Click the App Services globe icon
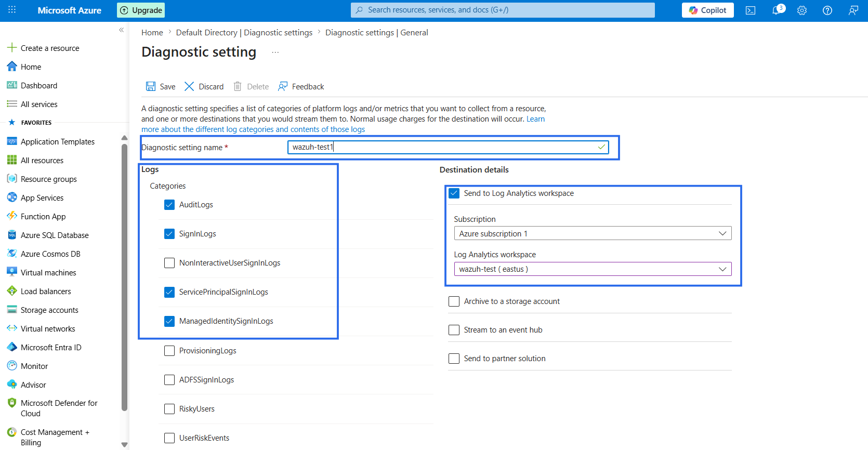Viewport: 868px width, 450px height. coord(12,197)
